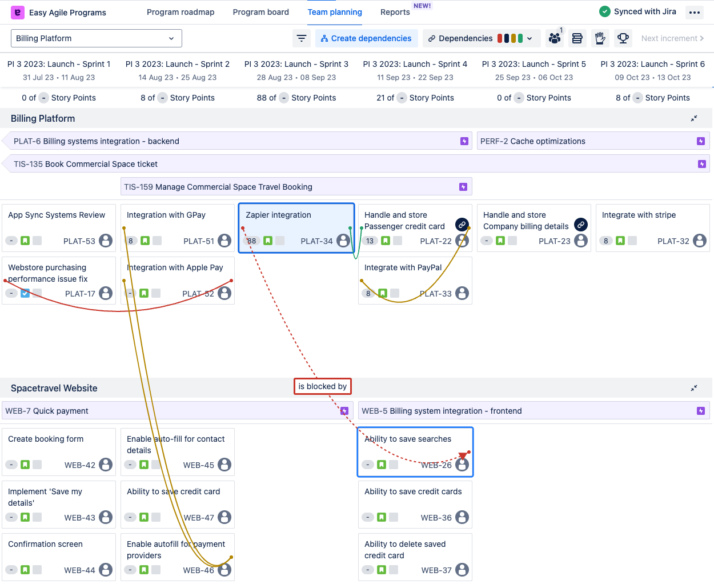The image size is (714, 588).
Task: Click the link icon on PLAT-22 card
Action: pos(462,225)
